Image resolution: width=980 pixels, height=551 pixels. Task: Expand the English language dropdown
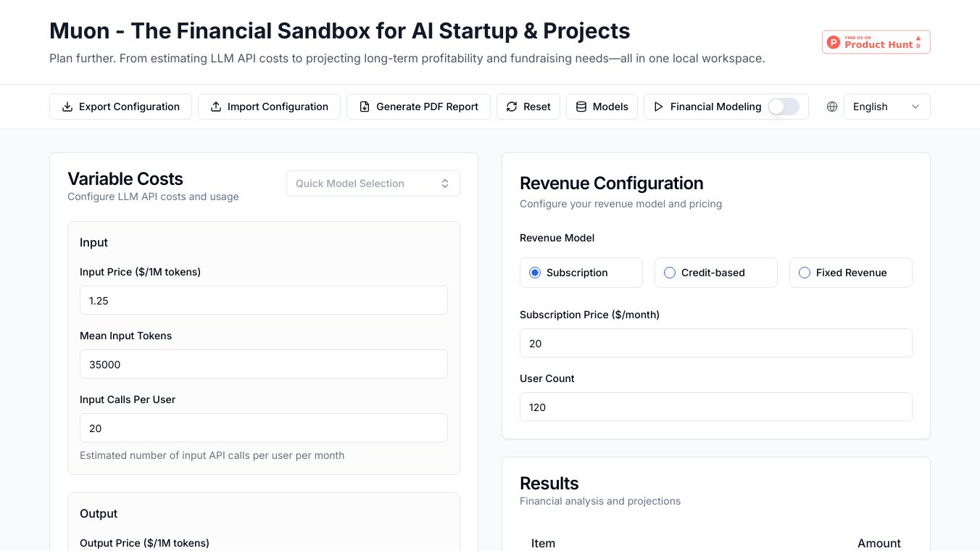[886, 107]
